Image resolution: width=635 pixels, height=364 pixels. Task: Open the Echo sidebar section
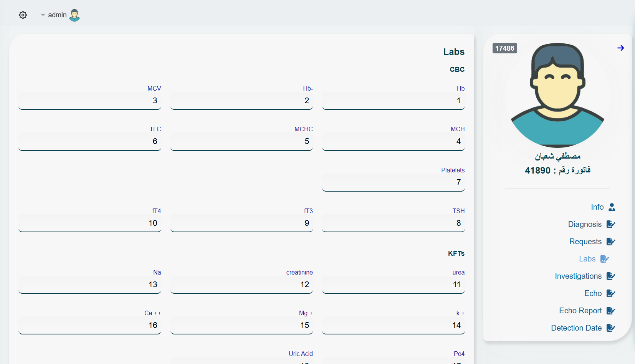593,293
